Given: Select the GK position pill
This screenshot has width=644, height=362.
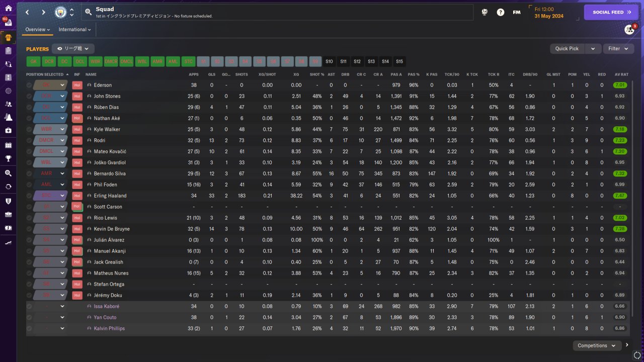Looking at the screenshot, I should click(34, 61).
